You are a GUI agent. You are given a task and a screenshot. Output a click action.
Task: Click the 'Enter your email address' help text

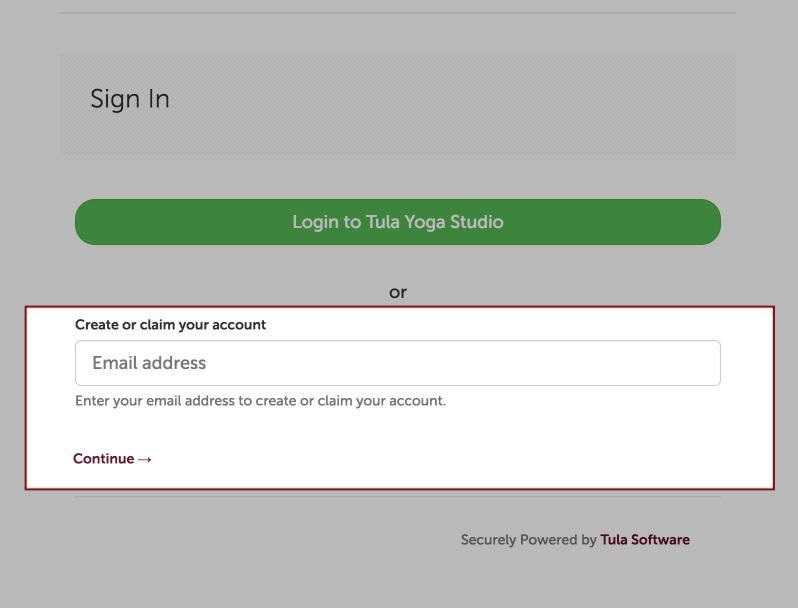tap(260, 401)
